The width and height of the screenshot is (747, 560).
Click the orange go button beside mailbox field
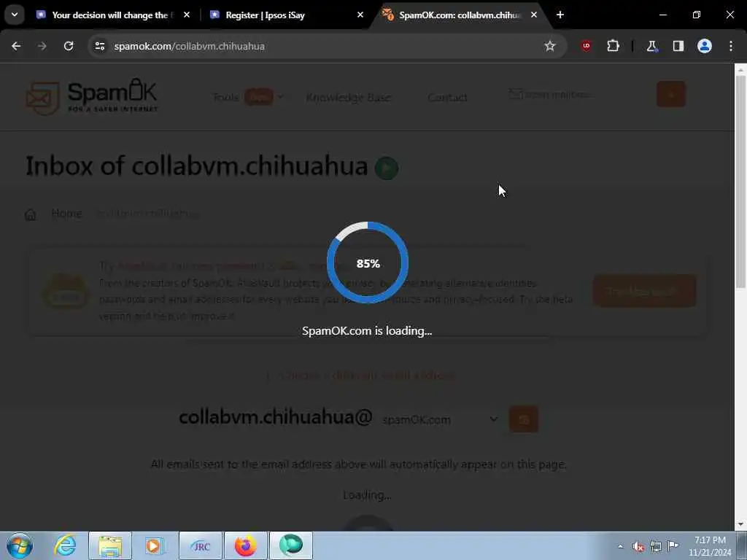[x=671, y=94]
